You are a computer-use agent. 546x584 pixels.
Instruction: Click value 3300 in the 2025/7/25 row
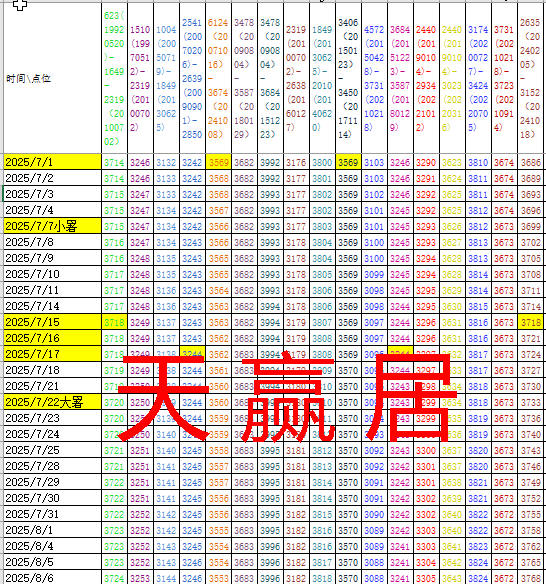tap(426, 450)
